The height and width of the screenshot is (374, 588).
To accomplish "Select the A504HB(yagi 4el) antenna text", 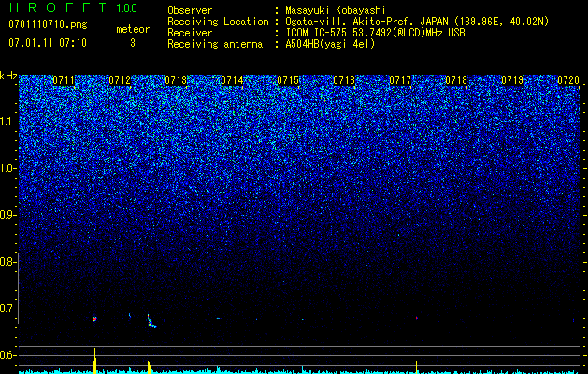I will pyautogui.click(x=330, y=44).
